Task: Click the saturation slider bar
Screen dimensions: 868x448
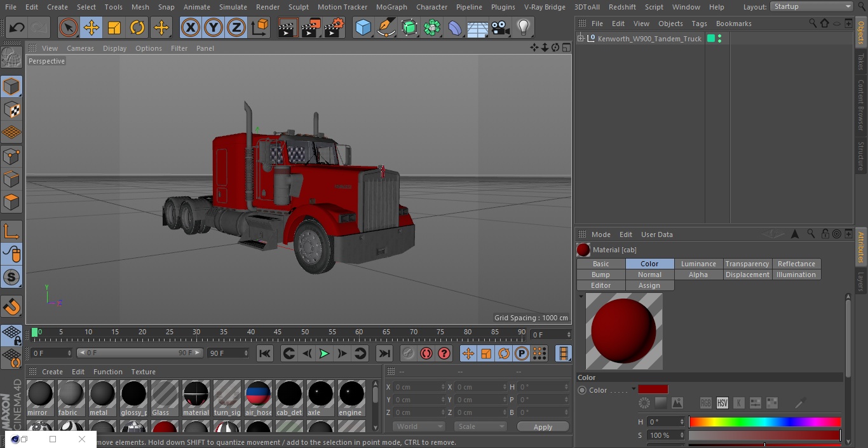Action: (765, 435)
